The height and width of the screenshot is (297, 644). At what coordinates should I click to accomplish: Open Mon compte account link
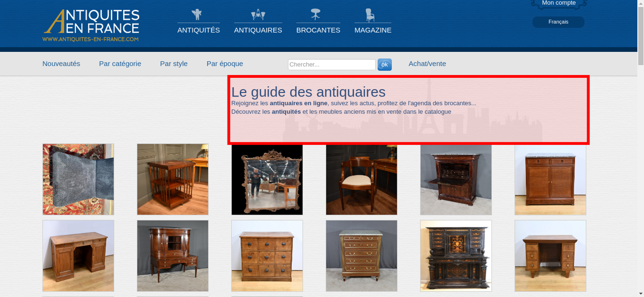coord(558,3)
